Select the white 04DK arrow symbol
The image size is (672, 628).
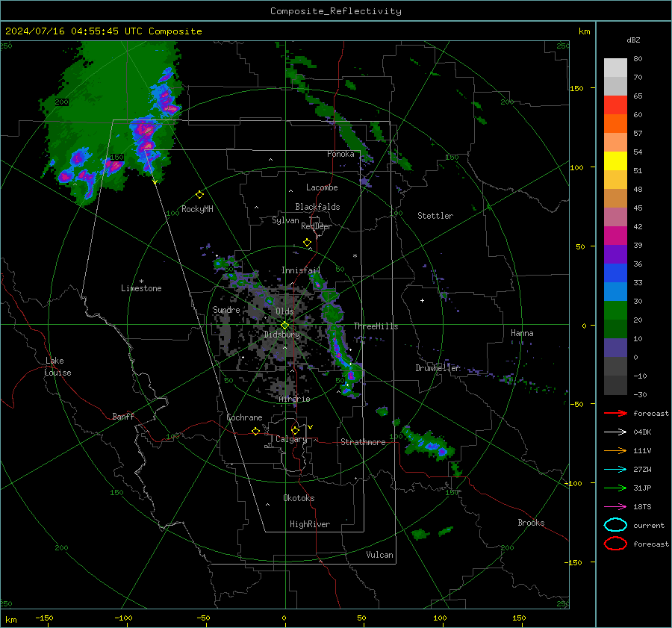click(x=615, y=432)
